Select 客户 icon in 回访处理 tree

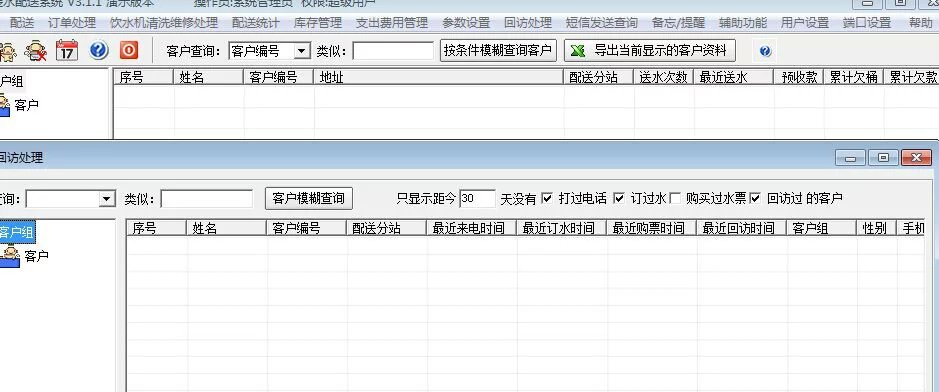[10, 256]
